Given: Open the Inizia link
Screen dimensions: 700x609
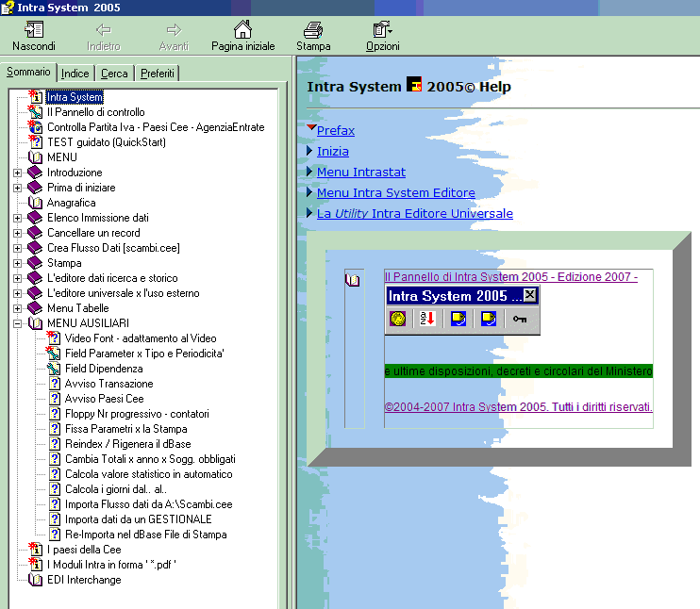Looking at the screenshot, I should coord(333,151).
